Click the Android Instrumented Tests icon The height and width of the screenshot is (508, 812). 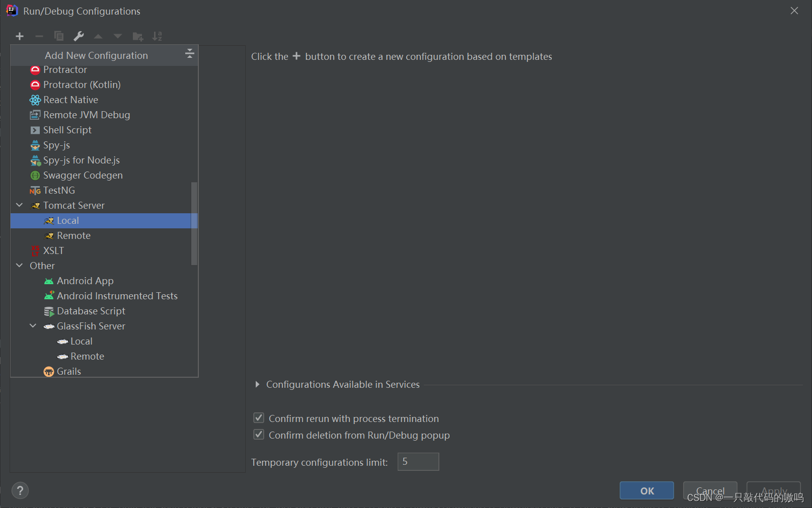point(49,296)
